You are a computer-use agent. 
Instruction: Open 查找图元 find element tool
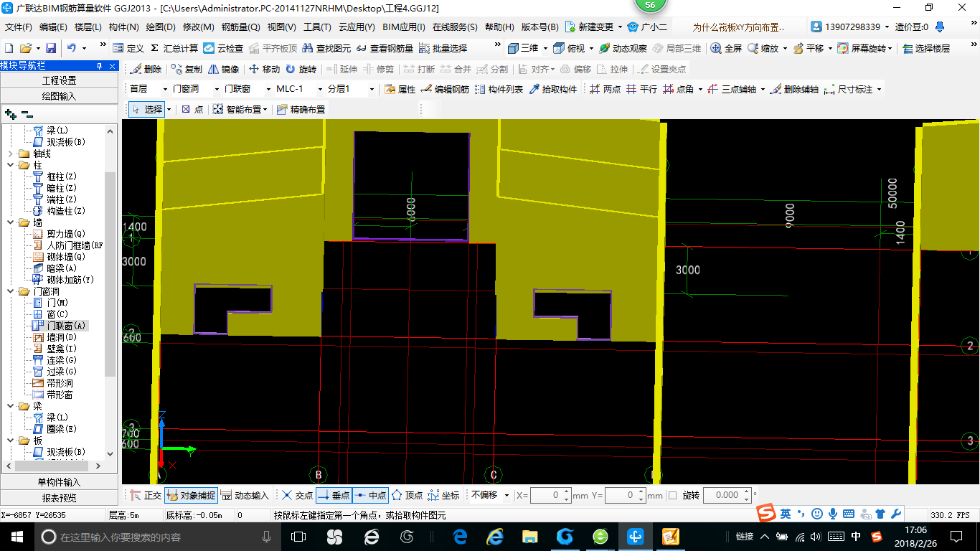(326, 48)
